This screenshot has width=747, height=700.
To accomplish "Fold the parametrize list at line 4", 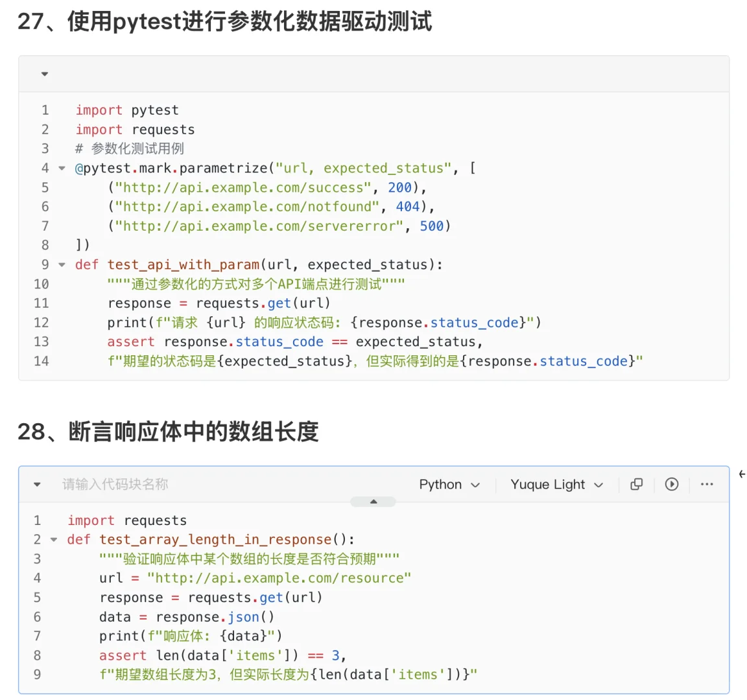I will [62, 168].
